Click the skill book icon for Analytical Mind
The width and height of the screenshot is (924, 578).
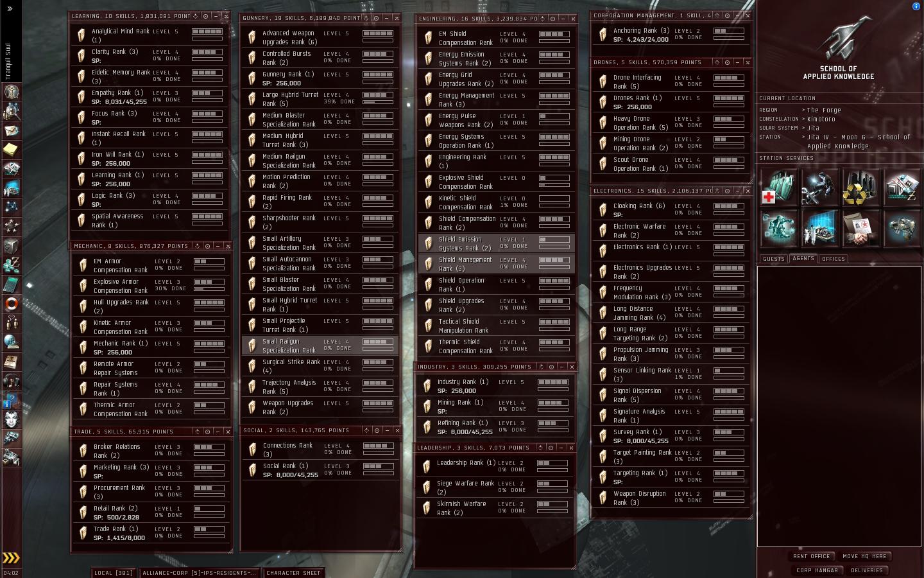81,35
